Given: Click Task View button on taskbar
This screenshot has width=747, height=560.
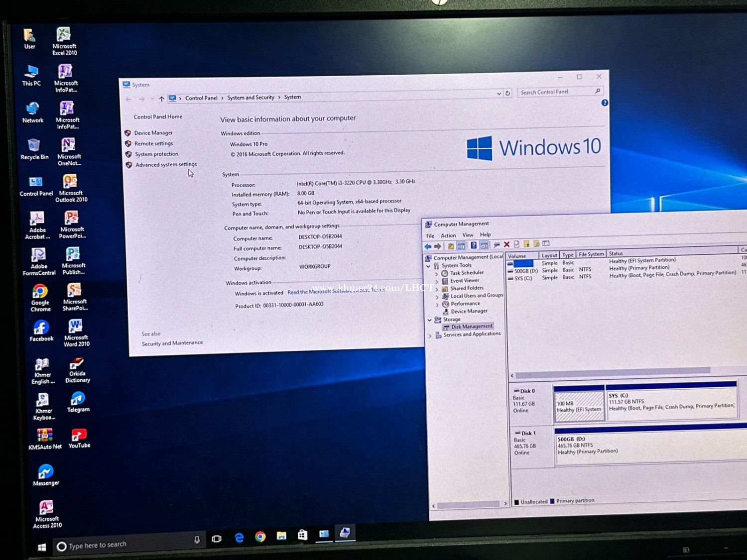Looking at the screenshot, I should pyautogui.click(x=217, y=539).
